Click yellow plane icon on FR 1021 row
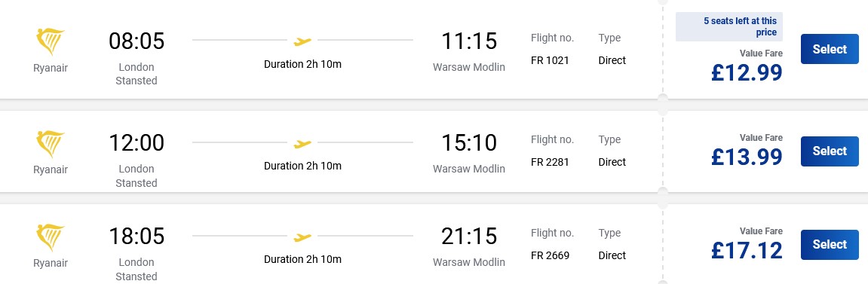The width and height of the screenshot is (868, 284). pyautogui.click(x=302, y=41)
